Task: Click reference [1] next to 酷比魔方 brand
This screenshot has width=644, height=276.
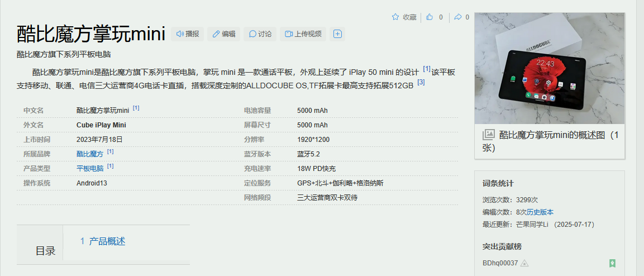Action: point(111,151)
